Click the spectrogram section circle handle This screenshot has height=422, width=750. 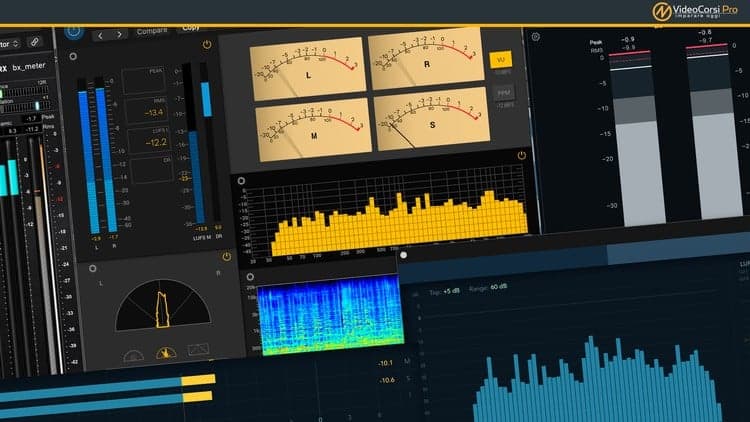coord(250,277)
